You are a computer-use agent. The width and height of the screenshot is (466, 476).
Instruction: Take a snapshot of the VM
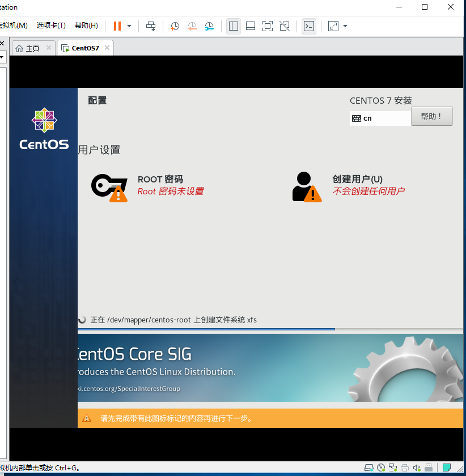175,26
